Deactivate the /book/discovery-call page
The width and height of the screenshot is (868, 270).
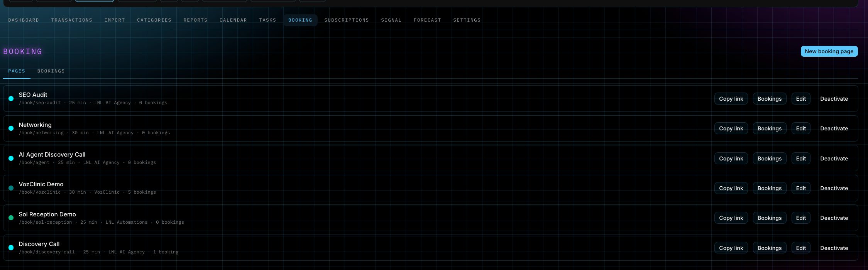834,248
